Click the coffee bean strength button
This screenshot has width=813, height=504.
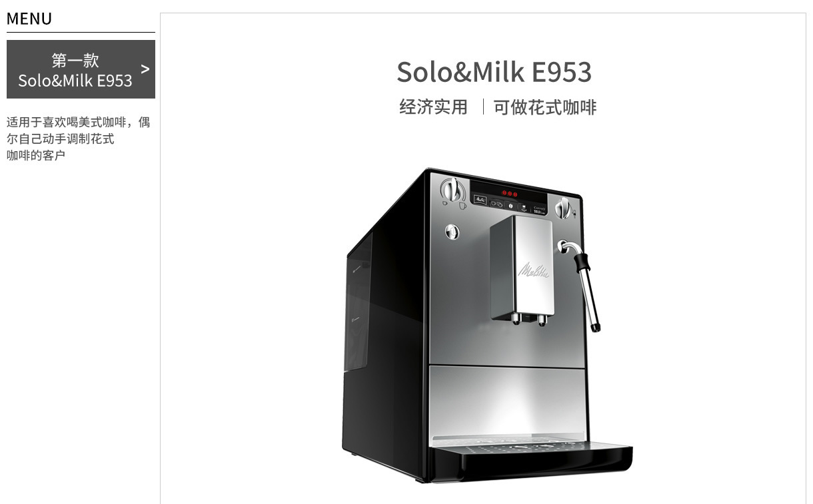pos(511,206)
